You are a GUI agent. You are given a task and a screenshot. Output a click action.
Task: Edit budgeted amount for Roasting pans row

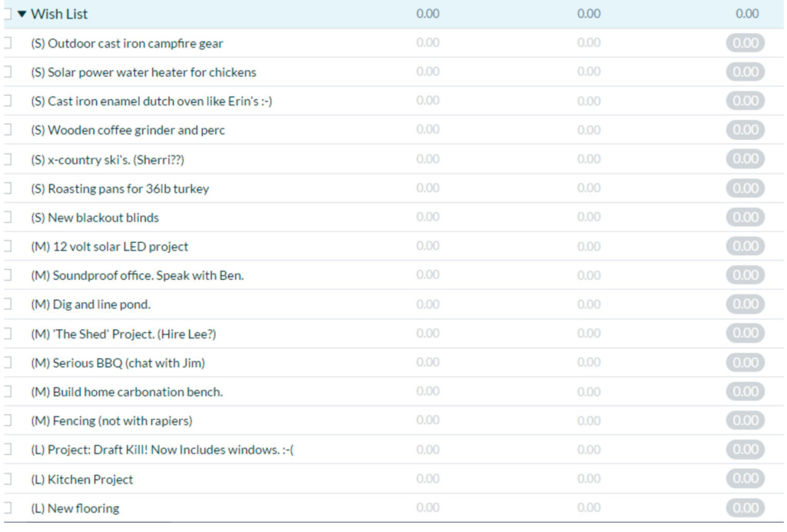[427, 188]
